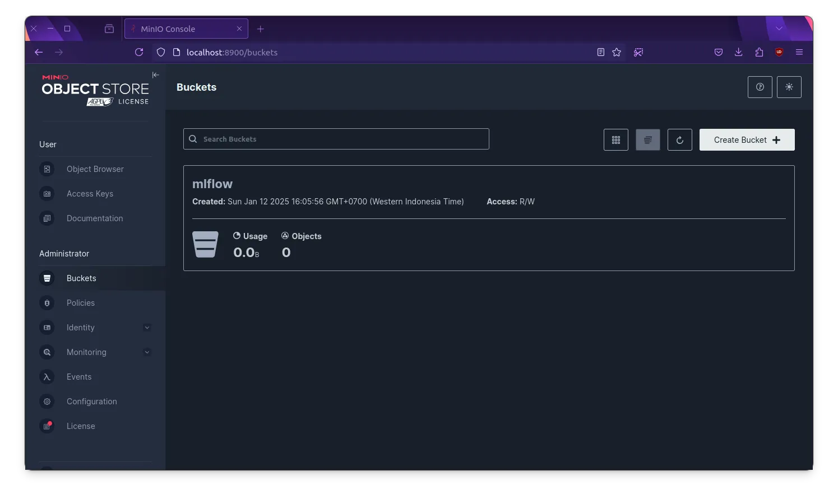Click the Documentation sidebar icon

tap(47, 218)
